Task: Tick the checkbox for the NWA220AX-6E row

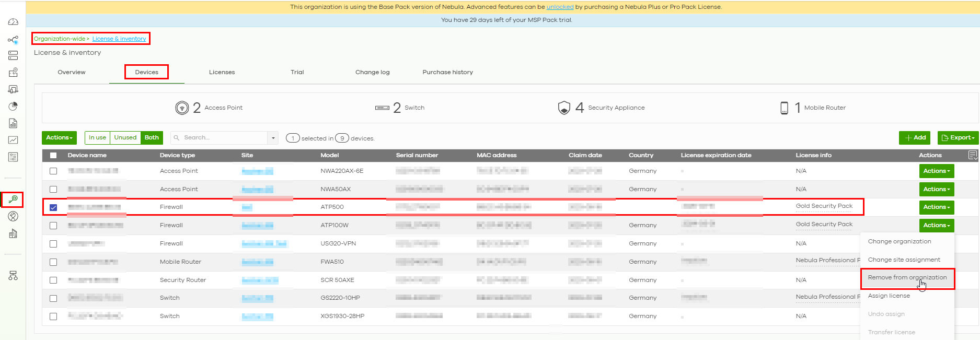Action: click(x=53, y=171)
